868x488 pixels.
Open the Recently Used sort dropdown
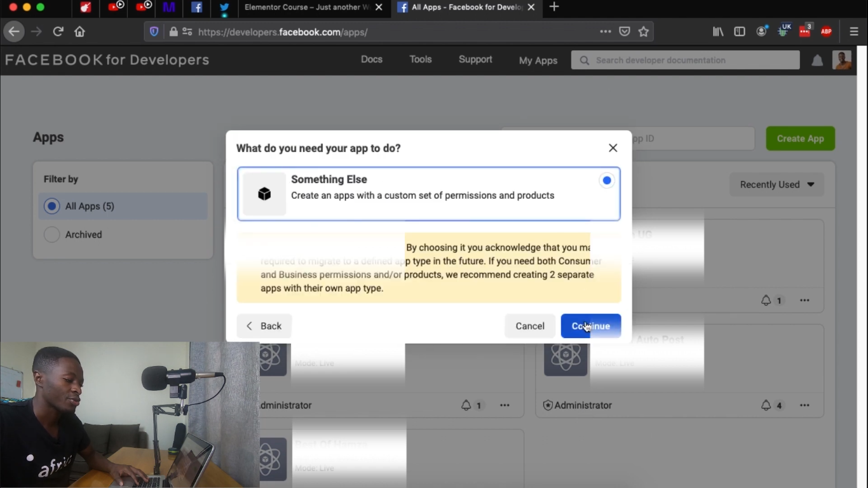coord(776,184)
